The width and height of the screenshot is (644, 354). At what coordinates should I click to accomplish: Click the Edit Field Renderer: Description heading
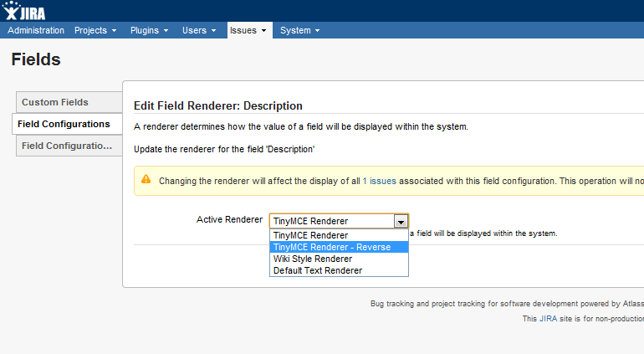(217, 106)
